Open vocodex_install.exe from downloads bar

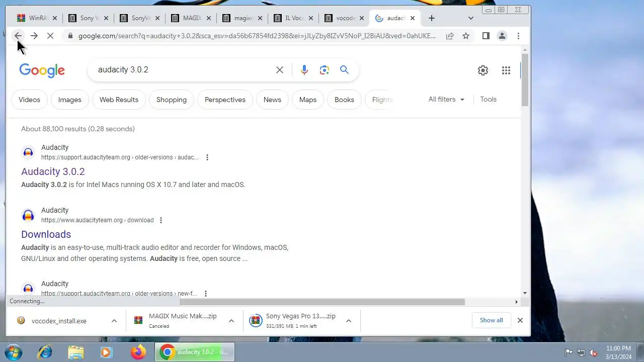click(59, 321)
